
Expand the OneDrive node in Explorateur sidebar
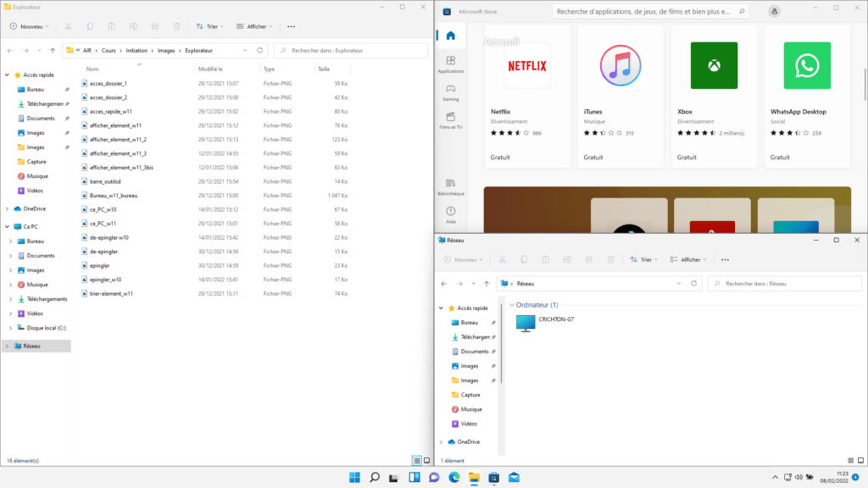point(8,208)
